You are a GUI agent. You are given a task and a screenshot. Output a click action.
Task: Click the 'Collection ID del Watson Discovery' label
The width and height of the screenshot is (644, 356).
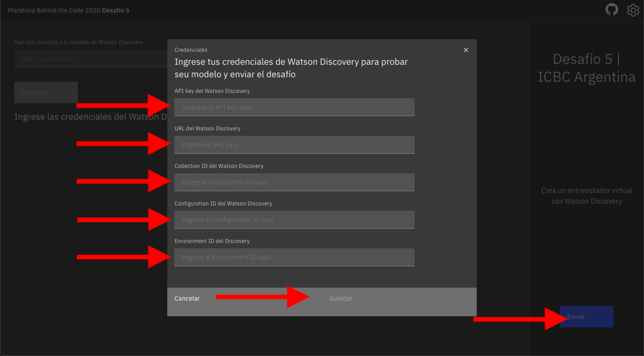point(219,166)
